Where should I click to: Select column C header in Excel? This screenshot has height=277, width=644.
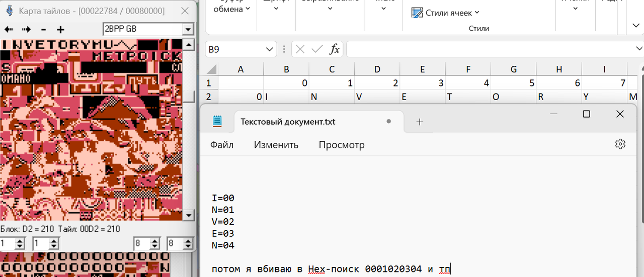[332, 70]
